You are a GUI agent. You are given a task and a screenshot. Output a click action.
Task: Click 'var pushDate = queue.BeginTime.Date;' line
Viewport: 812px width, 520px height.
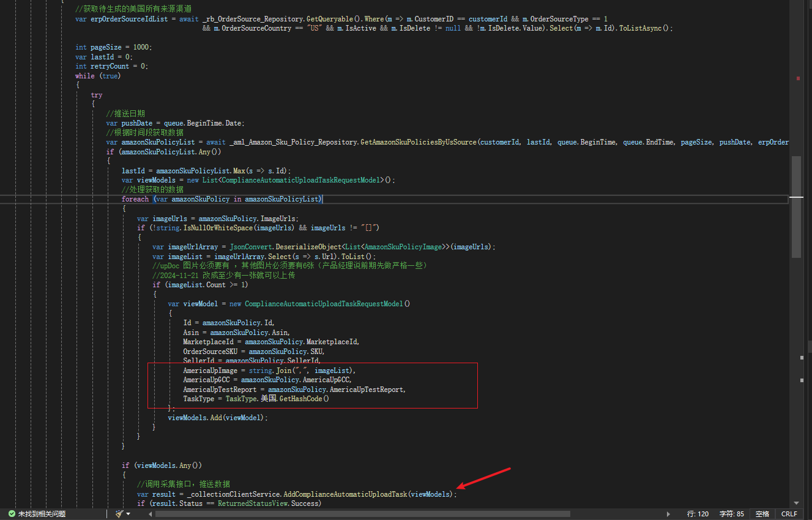(175, 123)
